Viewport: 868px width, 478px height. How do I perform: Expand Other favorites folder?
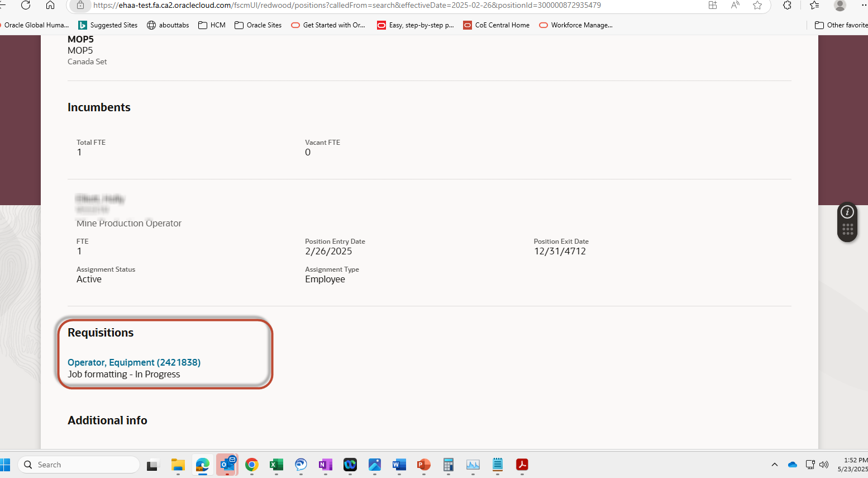click(841, 25)
